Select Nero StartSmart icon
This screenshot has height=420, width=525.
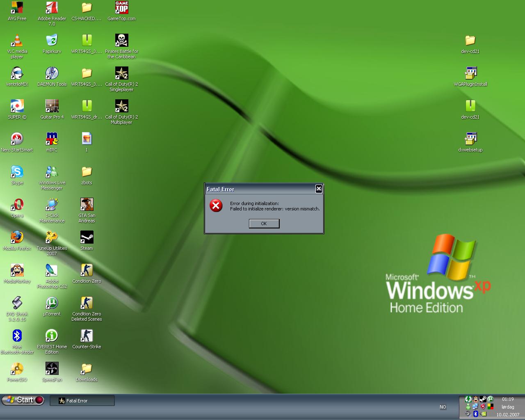pos(17,143)
